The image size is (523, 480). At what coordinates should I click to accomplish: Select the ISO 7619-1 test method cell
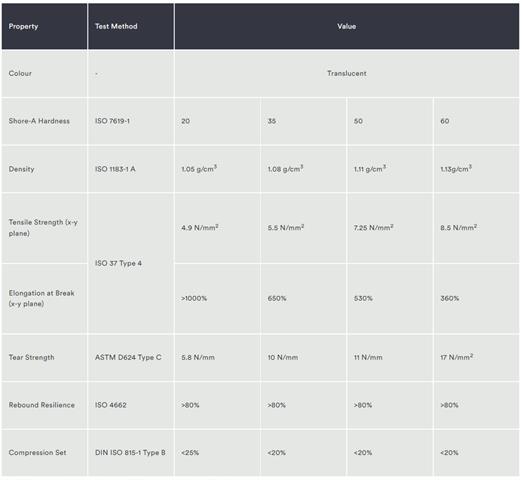(131, 121)
